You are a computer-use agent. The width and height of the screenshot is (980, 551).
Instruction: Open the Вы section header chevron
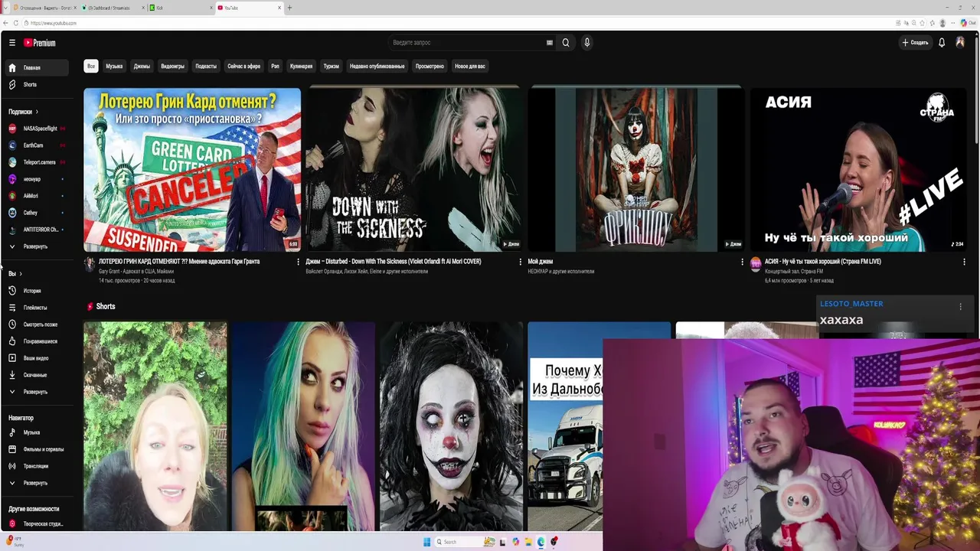coord(21,274)
